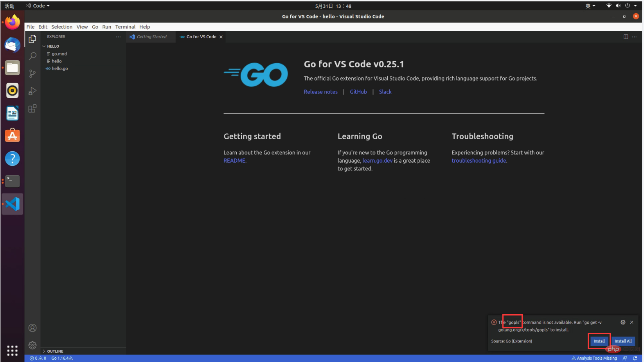Split the editor to the right

point(626,37)
